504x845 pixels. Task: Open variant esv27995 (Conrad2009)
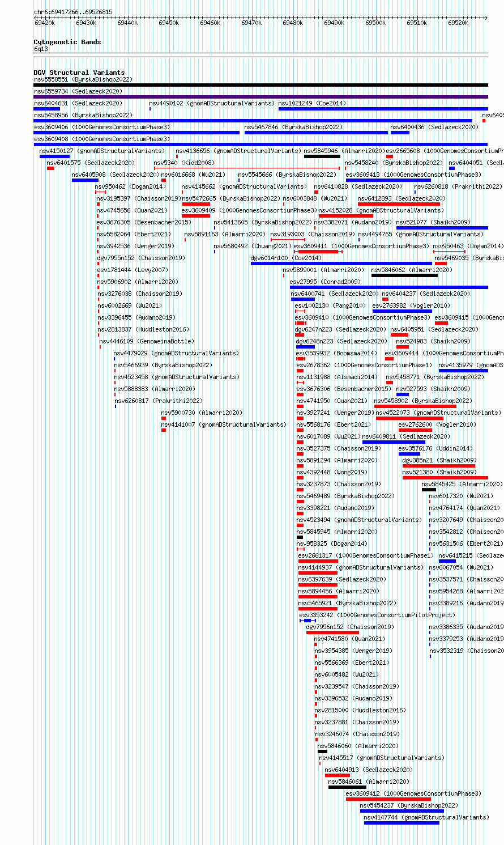(325, 282)
